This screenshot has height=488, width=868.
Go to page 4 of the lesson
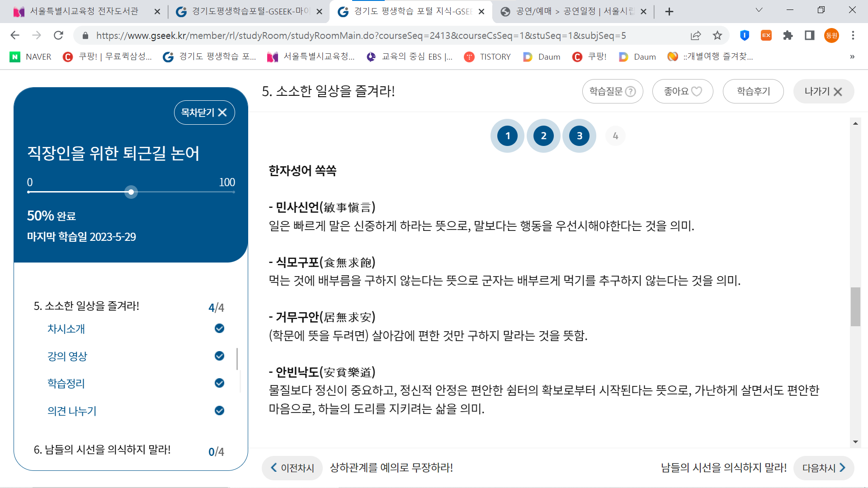(x=615, y=136)
